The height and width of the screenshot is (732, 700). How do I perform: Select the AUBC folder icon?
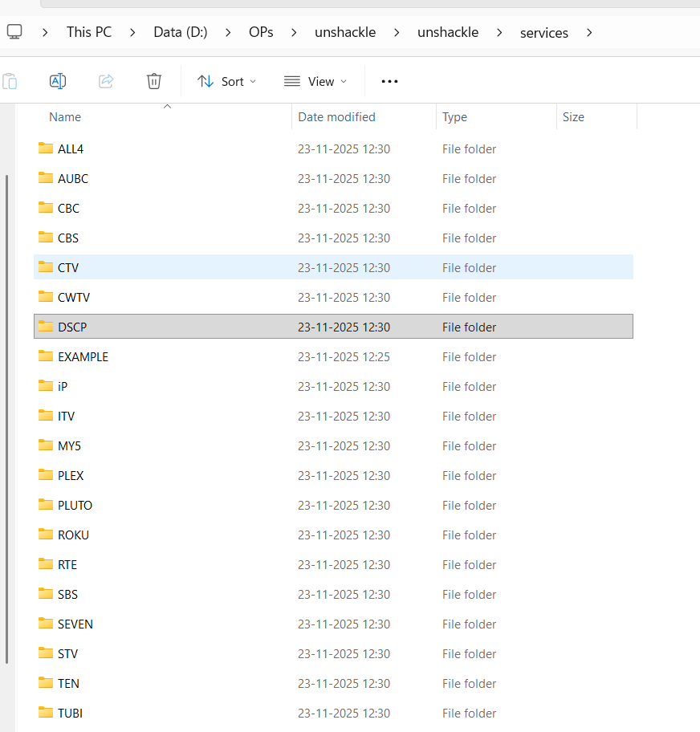pyautogui.click(x=46, y=178)
